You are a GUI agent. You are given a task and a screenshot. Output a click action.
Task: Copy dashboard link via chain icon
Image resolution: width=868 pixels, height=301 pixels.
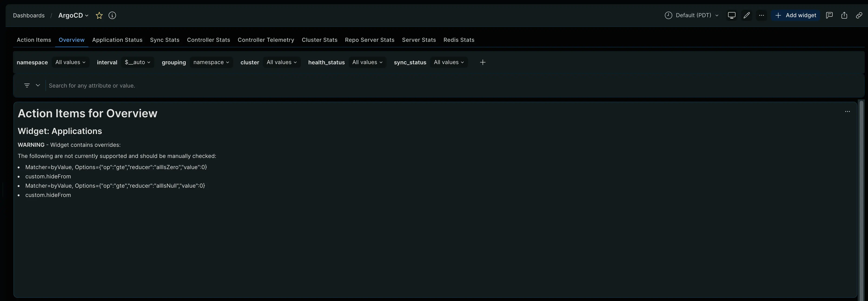click(x=859, y=16)
